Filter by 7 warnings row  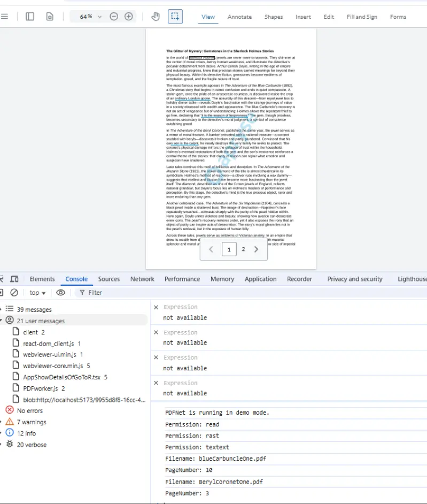point(74,422)
